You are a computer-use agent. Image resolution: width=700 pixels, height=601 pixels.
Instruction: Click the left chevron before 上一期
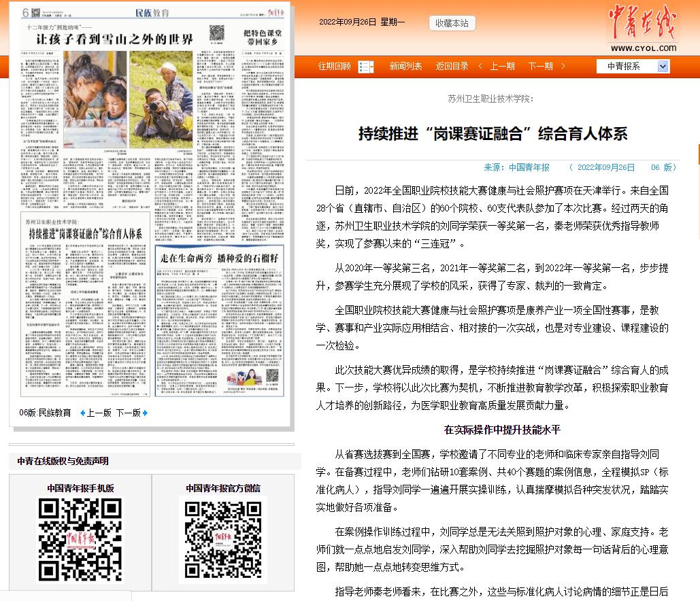tap(480, 67)
